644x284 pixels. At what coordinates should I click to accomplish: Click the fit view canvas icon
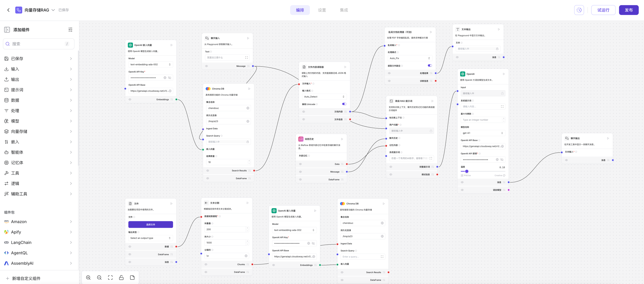coord(110,278)
